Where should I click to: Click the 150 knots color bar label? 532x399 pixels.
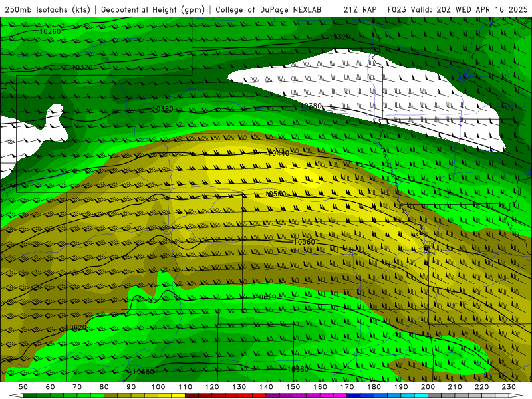[x=293, y=387]
